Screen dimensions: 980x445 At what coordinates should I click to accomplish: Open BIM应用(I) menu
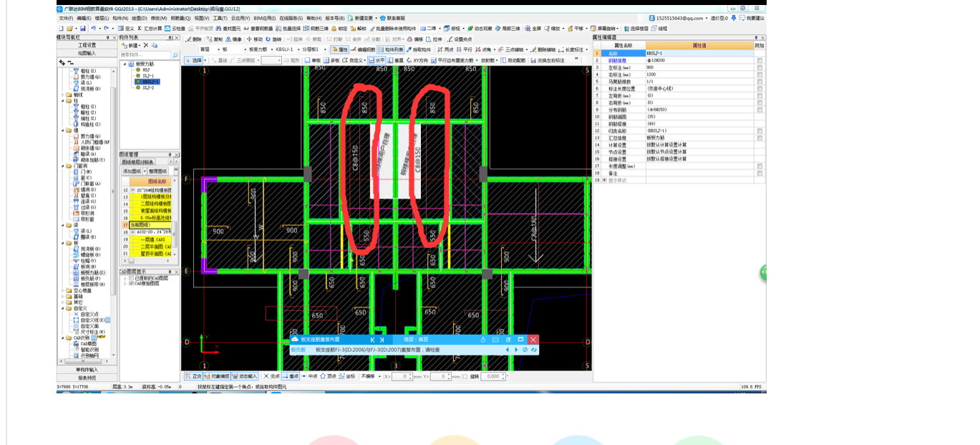click(x=263, y=18)
